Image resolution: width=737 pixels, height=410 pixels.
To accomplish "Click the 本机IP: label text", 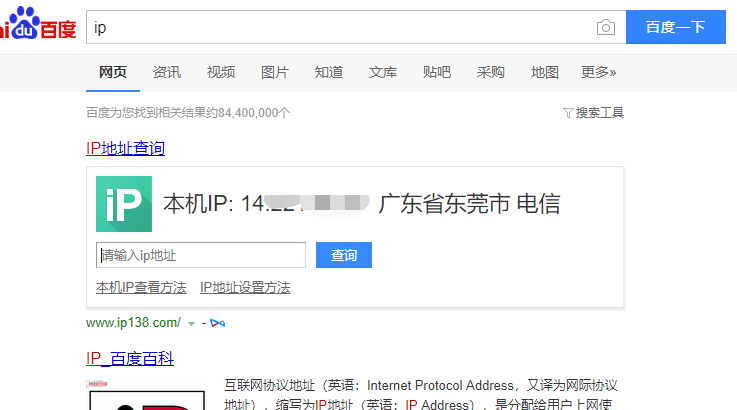I will [198, 204].
